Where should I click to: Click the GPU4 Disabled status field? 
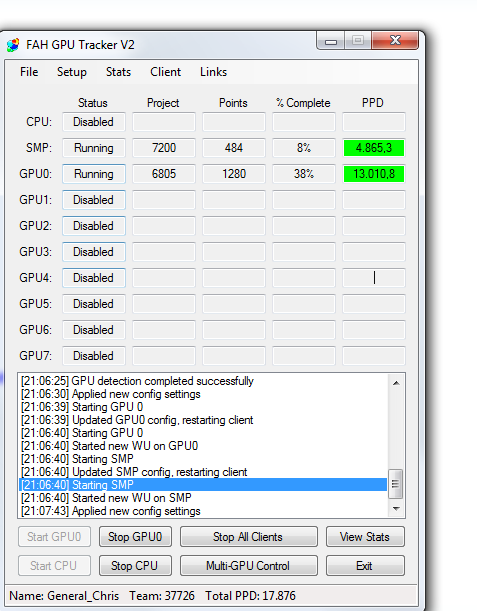point(94,278)
